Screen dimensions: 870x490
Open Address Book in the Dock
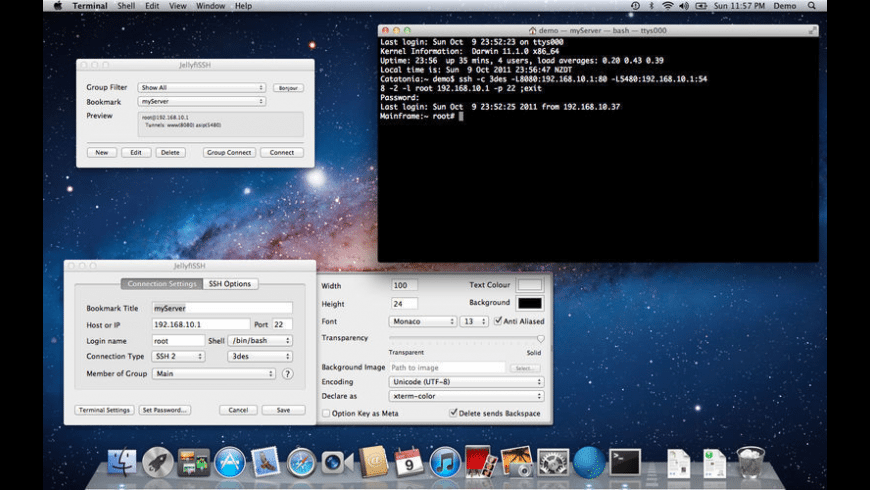[373, 462]
